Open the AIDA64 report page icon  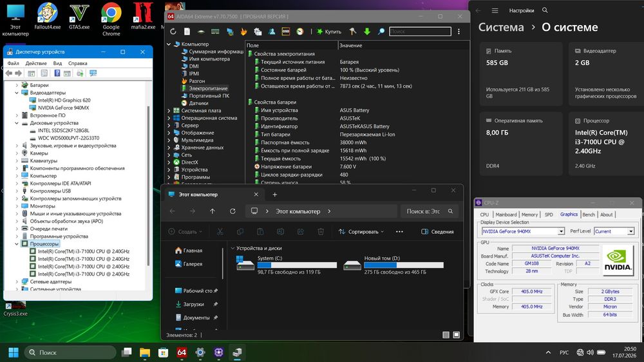[187, 31]
